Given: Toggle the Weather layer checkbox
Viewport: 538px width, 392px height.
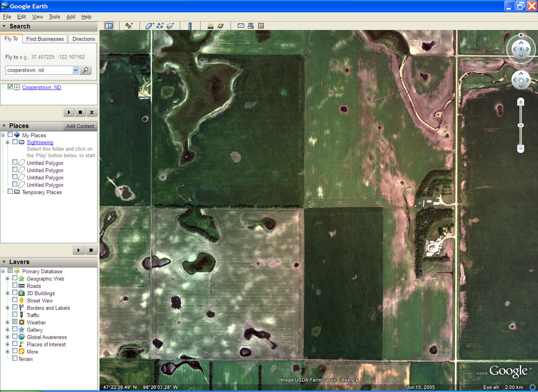Looking at the screenshot, I should pos(15,322).
